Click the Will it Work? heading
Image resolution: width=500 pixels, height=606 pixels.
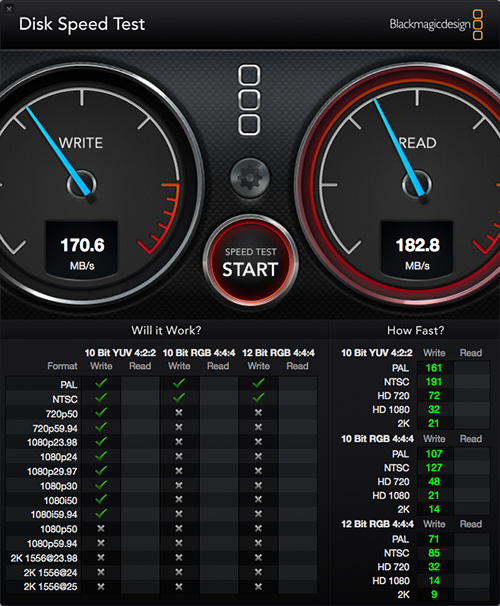pyautogui.click(x=166, y=330)
